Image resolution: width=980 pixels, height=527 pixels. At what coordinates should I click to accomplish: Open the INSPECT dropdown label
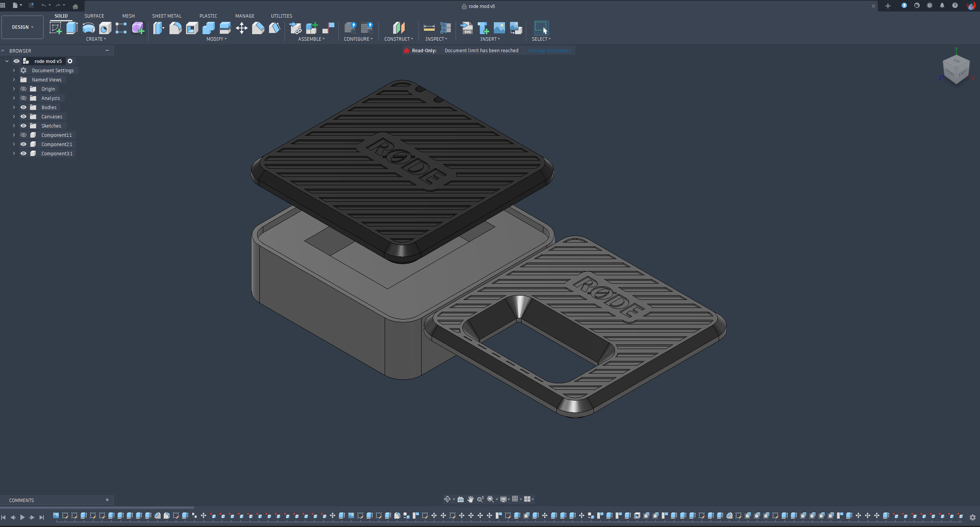436,39
